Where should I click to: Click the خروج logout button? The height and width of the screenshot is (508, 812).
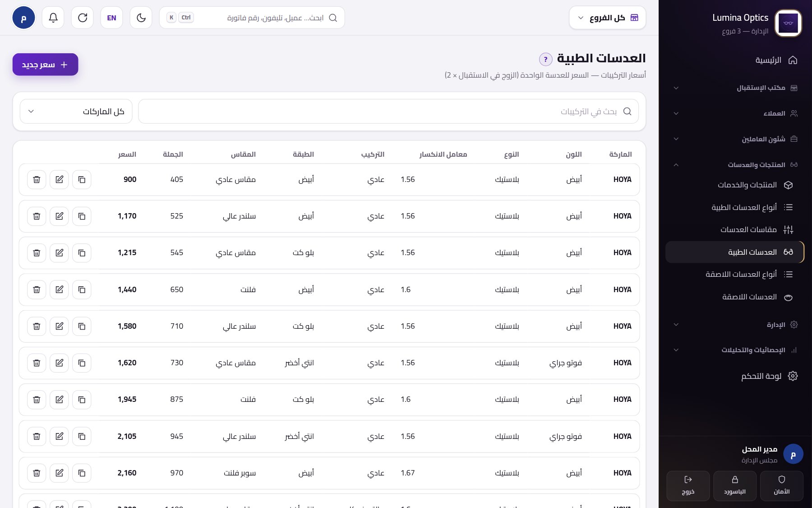[688, 486]
